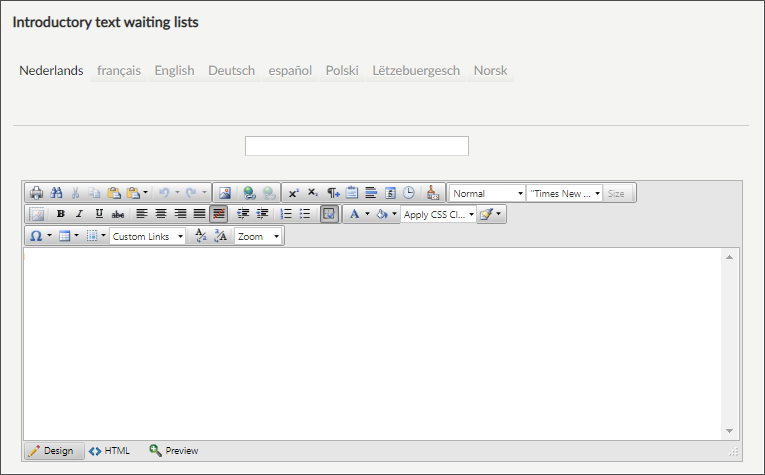
Task: Open the font color picker (A icon)
Action: click(354, 214)
